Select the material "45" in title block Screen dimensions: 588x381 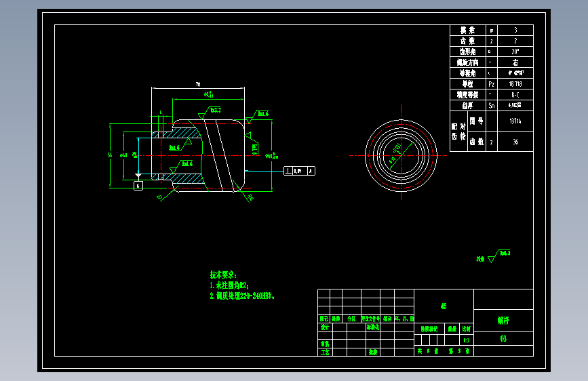[x=444, y=306]
